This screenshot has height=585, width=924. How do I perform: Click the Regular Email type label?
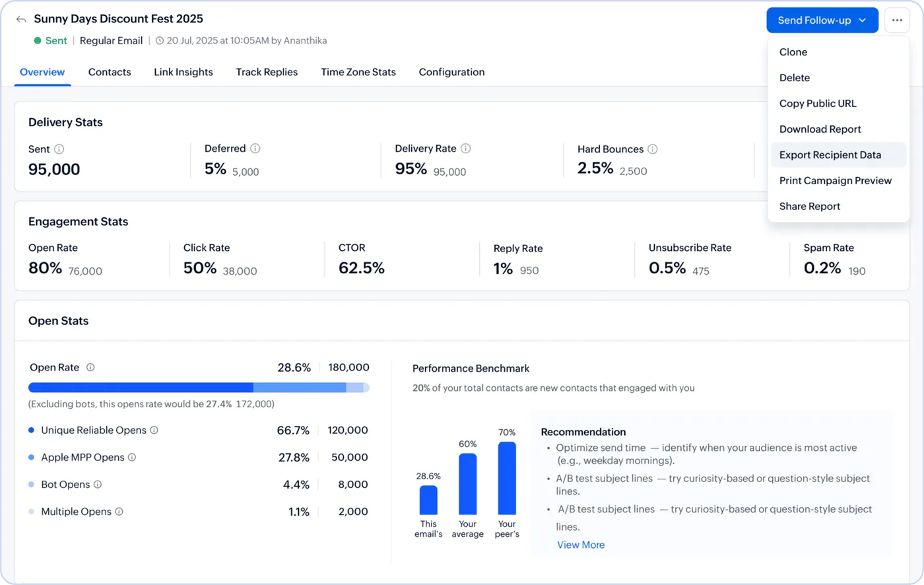pyautogui.click(x=111, y=40)
